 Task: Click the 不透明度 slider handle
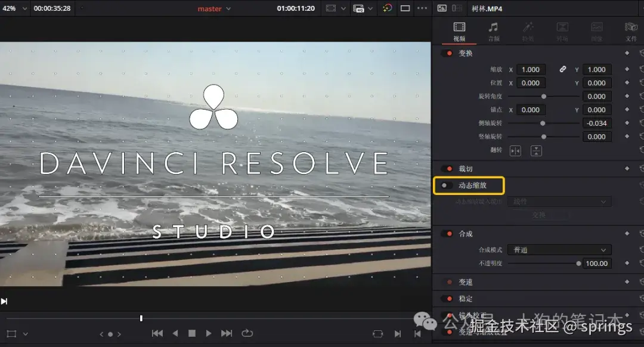(578, 264)
